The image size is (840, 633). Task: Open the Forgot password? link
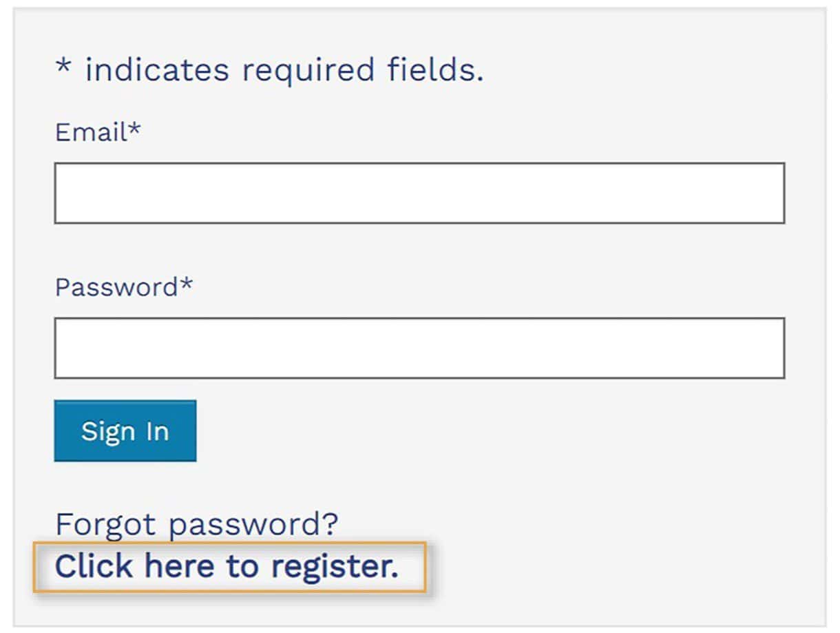(197, 524)
